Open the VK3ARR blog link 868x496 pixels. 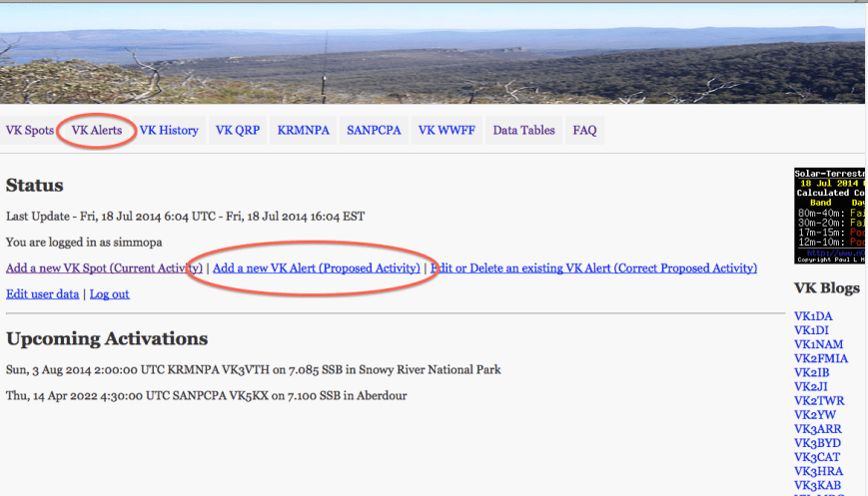[x=817, y=429]
